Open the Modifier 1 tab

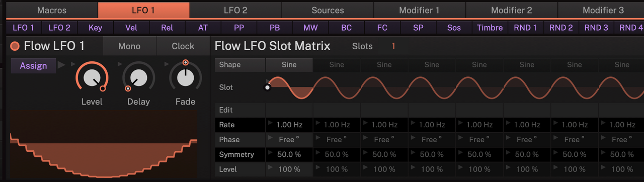coord(419,10)
